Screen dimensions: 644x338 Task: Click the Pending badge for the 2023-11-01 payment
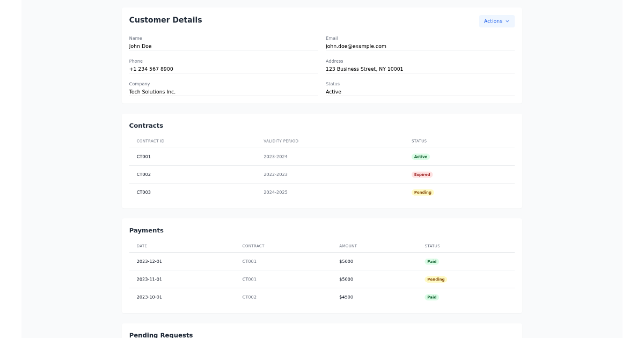[436, 279]
